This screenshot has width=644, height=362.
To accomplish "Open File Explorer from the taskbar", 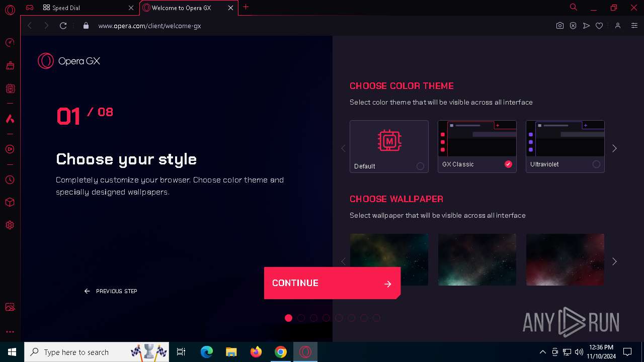I will (231, 352).
